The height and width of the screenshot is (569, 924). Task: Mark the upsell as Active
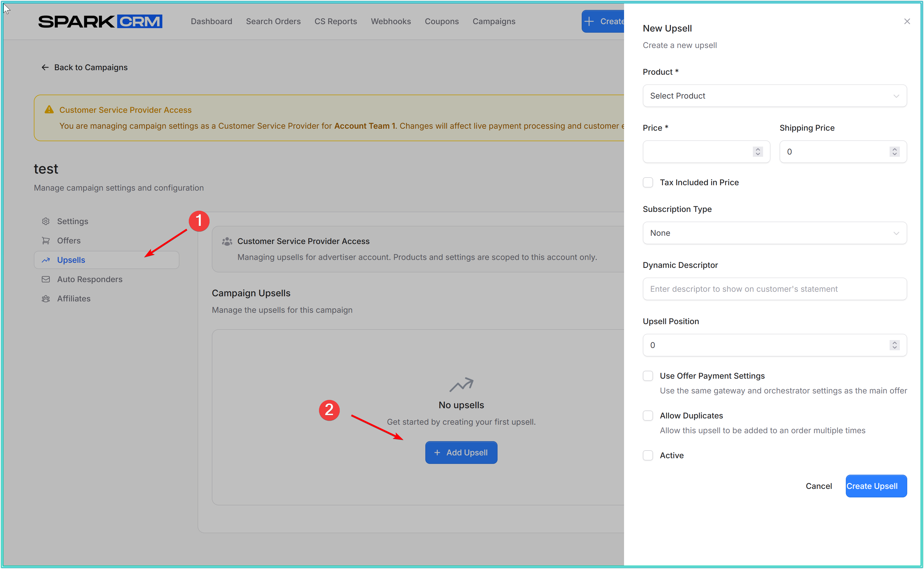click(x=648, y=455)
